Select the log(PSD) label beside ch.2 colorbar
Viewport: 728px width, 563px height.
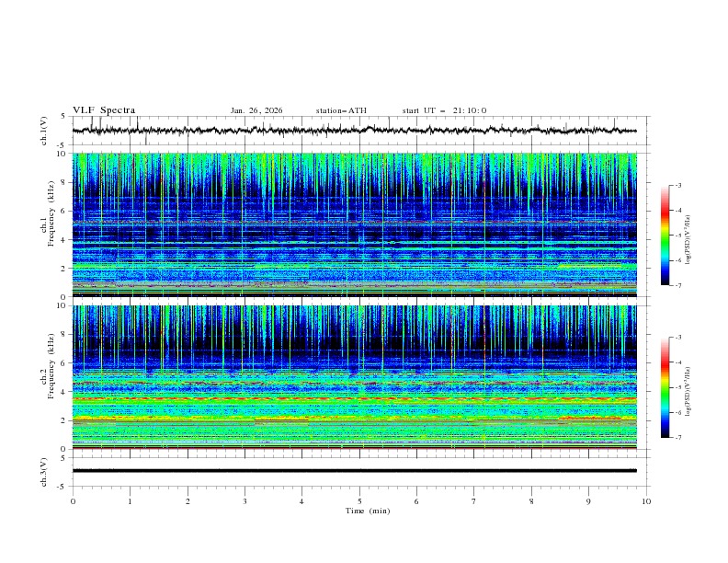(688, 391)
